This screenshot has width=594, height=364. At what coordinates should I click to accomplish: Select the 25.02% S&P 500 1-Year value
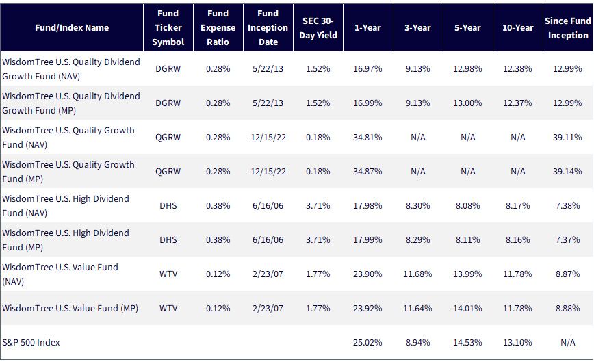pos(367,342)
